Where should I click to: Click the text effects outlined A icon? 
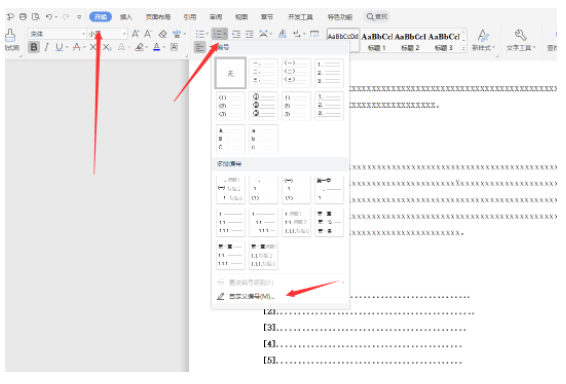pyautogui.click(x=122, y=47)
